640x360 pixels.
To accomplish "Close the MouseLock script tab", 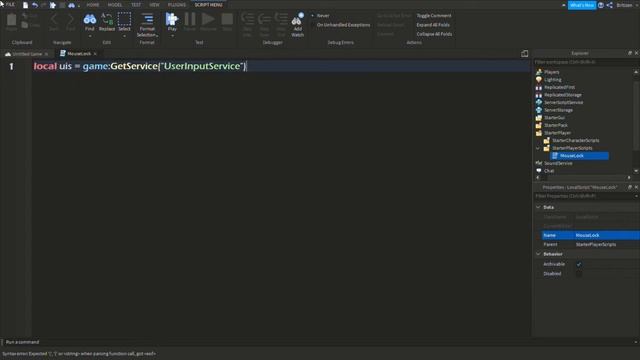I will [95, 54].
